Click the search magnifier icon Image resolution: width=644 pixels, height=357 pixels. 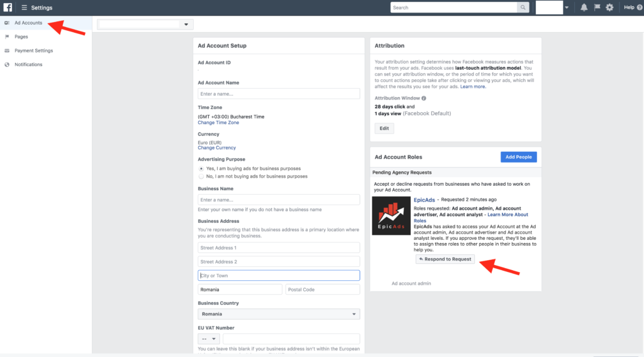click(x=523, y=8)
